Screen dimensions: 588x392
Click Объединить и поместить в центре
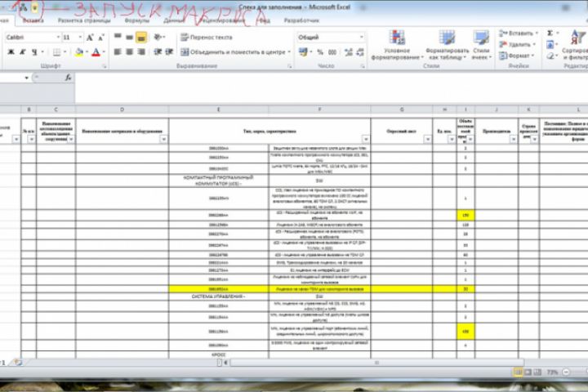pos(235,52)
